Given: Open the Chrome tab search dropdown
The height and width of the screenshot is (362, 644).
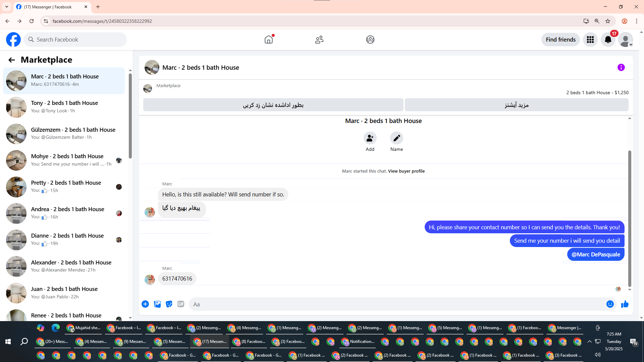Looking at the screenshot, I should click(x=7, y=7).
